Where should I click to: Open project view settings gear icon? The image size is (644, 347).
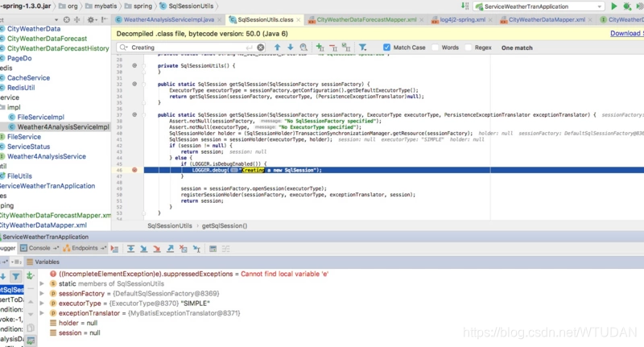91,19
